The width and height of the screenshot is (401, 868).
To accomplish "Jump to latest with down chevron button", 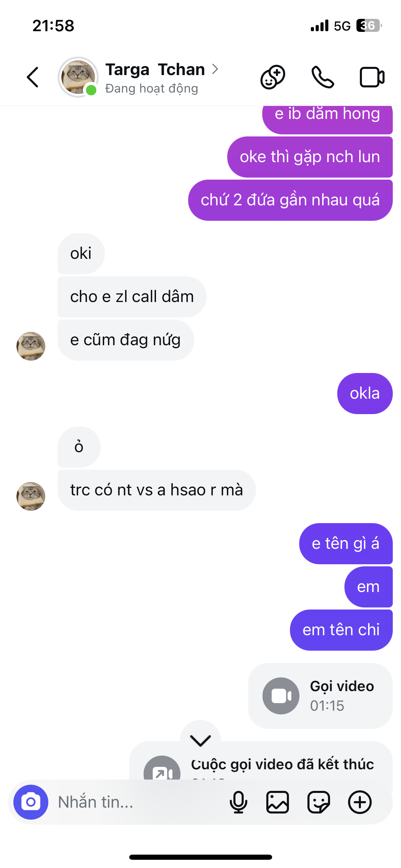I will 200,740.
